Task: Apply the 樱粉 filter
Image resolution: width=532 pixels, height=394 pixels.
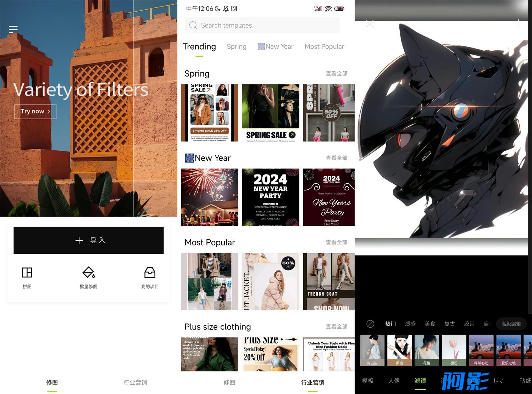Action: (454, 350)
